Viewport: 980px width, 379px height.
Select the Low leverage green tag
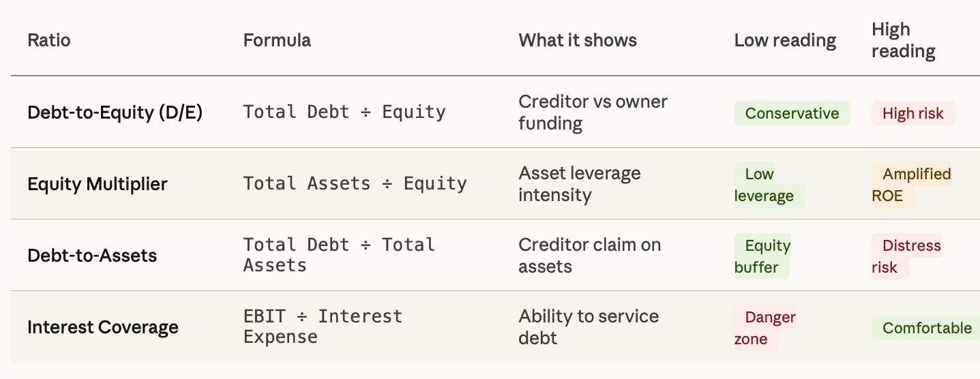click(769, 185)
